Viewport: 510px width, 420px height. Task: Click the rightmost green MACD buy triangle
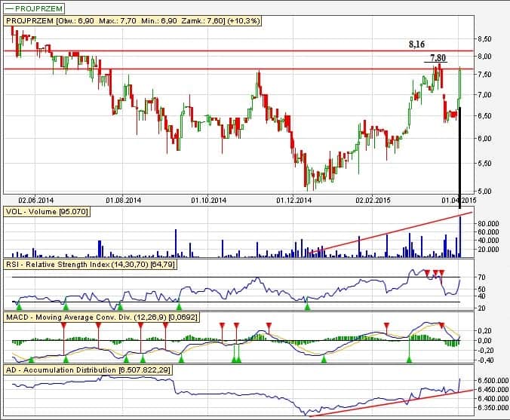pos(410,360)
